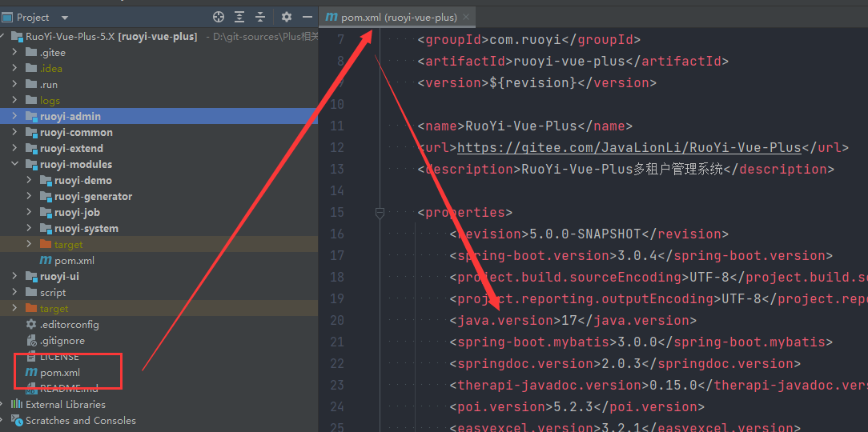Open the .editorconfig file
The height and width of the screenshot is (432, 868).
[x=69, y=325]
